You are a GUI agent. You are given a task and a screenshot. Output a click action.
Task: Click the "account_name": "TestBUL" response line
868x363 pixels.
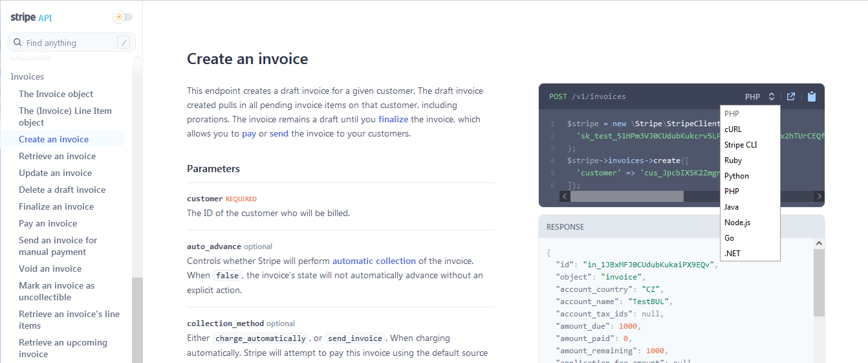pyautogui.click(x=614, y=302)
